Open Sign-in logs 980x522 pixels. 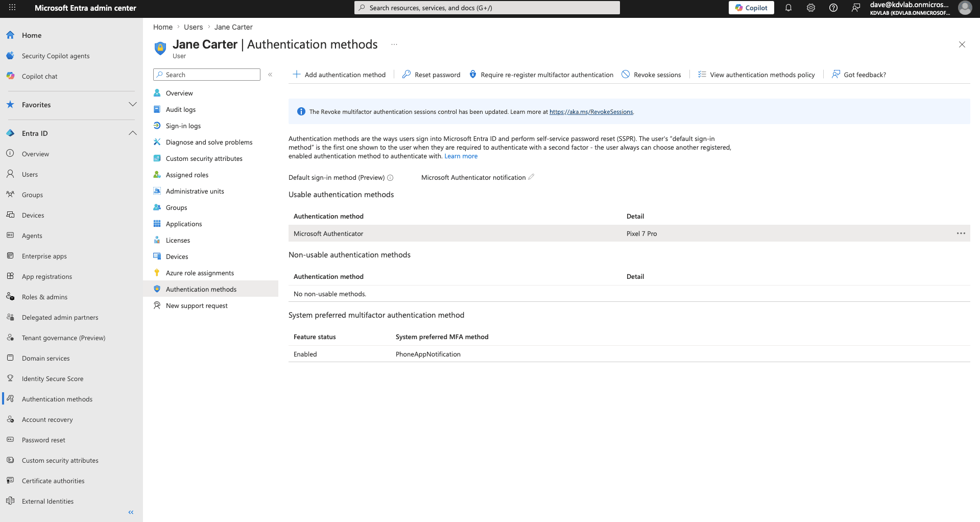(x=183, y=126)
